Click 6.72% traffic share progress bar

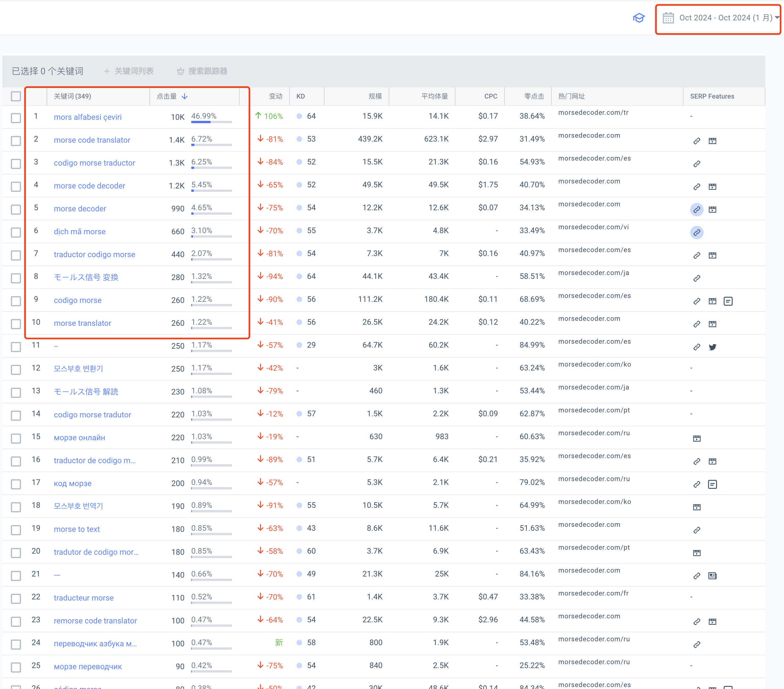click(x=212, y=145)
